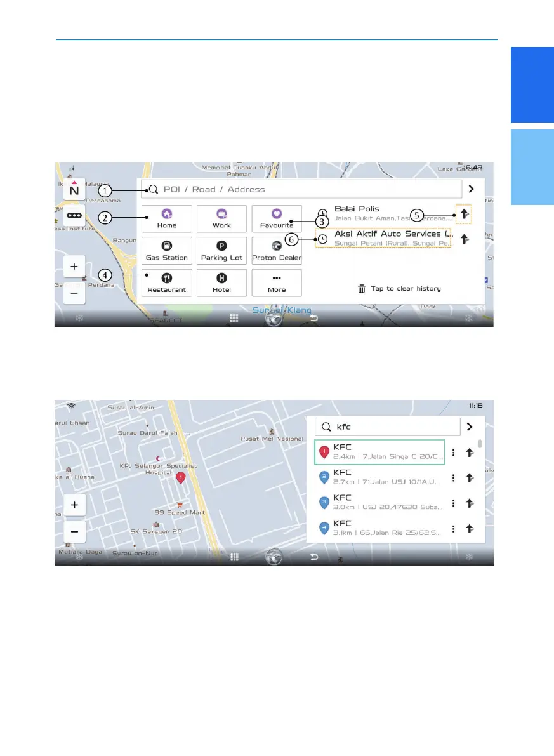Zoom out on the bottom map
This screenshot has height=756, width=554.
pyautogui.click(x=74, y=531)
